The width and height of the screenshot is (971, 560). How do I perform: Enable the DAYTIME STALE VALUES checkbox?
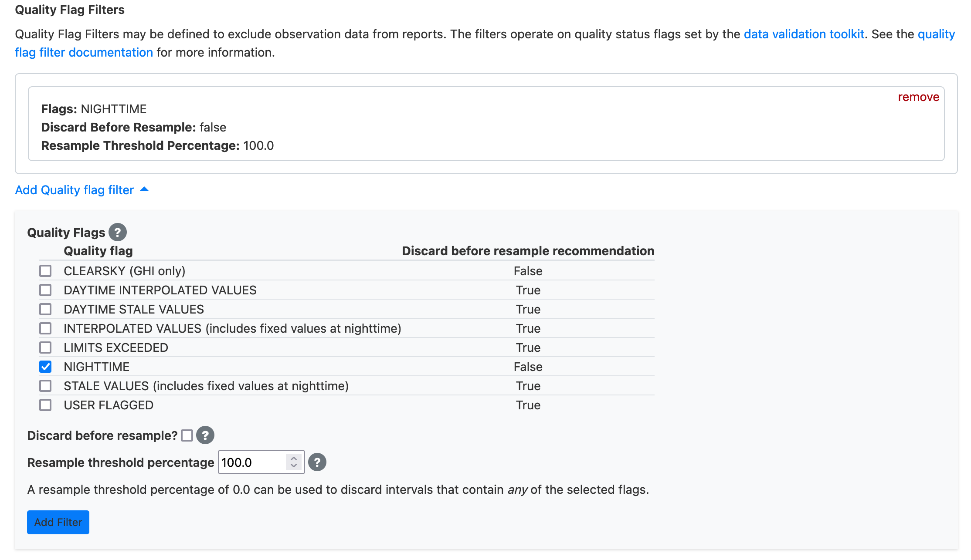tap(45, 309)
